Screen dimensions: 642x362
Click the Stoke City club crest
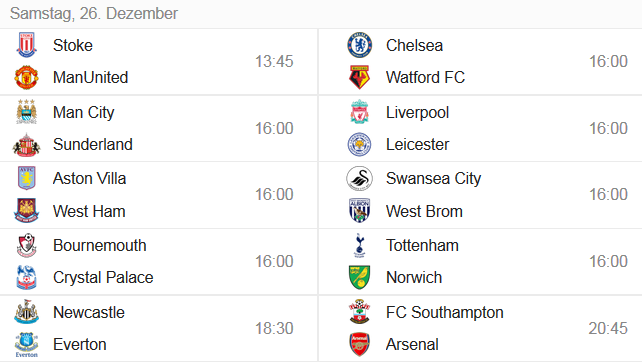pyautogui.click(x=27, y=45)
